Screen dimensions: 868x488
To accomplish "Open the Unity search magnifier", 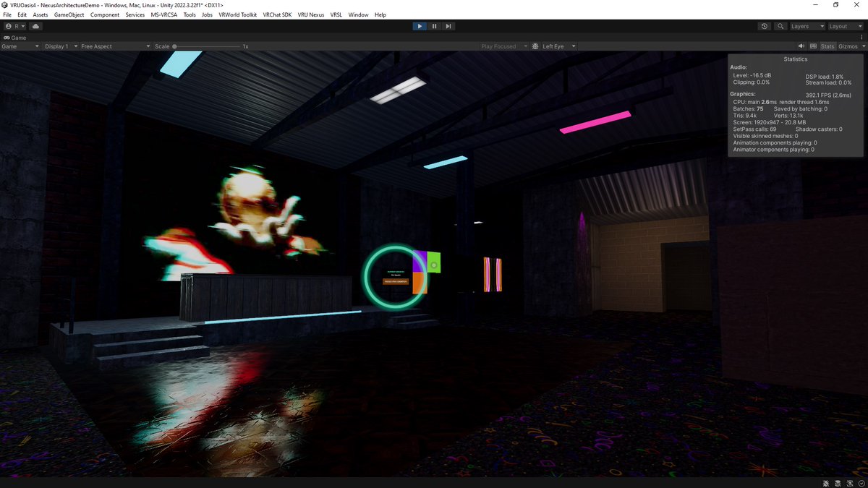I will [x=780, y=26].
